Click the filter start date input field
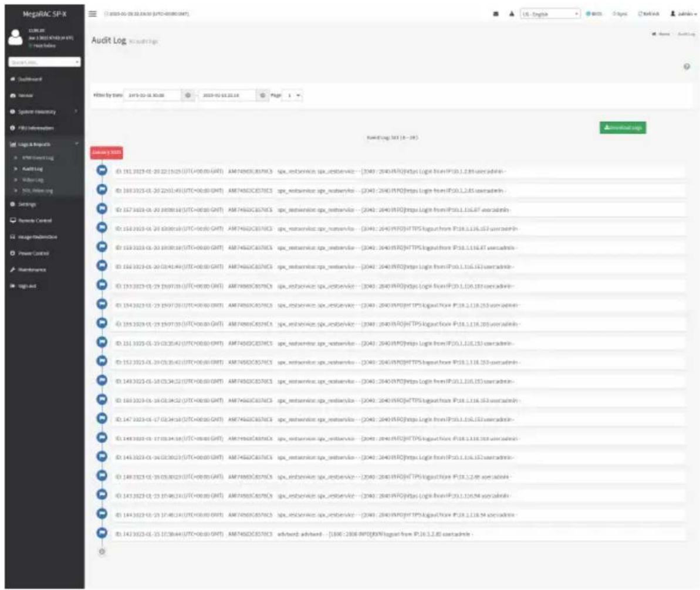The width and height of the screenshot is (700, 590). (x=152, y=95)
